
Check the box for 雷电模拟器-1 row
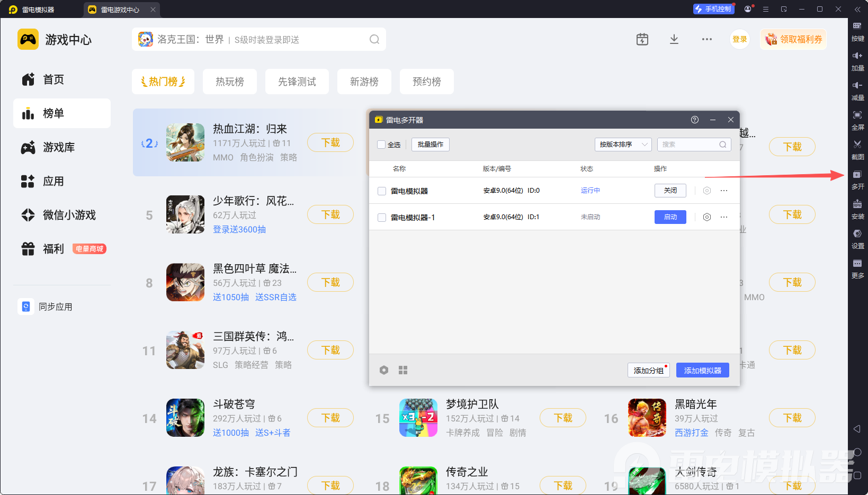click(382, 218)
